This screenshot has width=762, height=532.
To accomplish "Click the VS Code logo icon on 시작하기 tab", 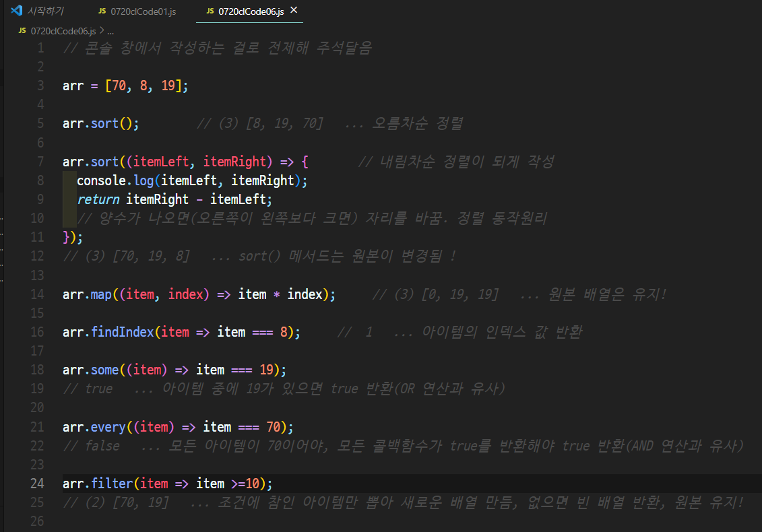I will pyautogui.click(x=17, y=11).
